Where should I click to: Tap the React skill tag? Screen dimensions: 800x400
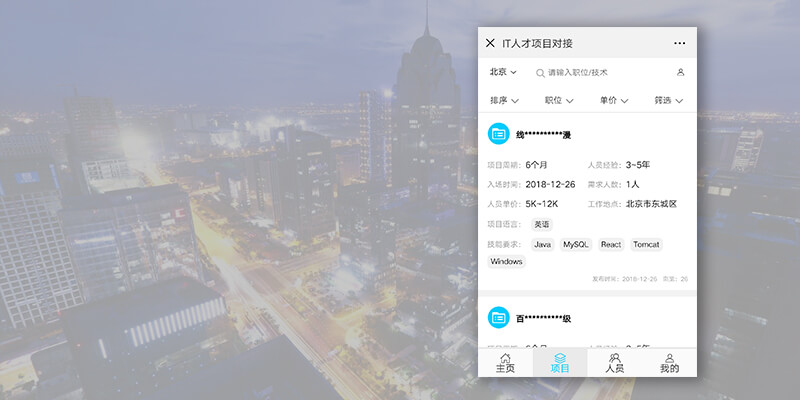[611, 244]
